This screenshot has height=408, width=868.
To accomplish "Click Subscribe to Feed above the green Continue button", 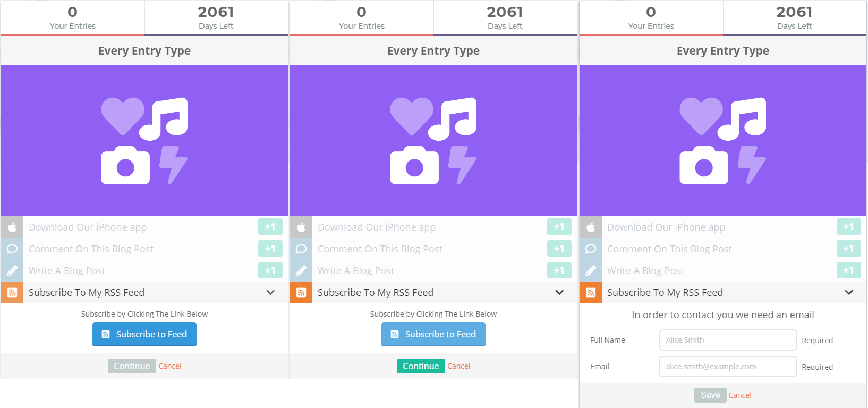I will (433, 334).
